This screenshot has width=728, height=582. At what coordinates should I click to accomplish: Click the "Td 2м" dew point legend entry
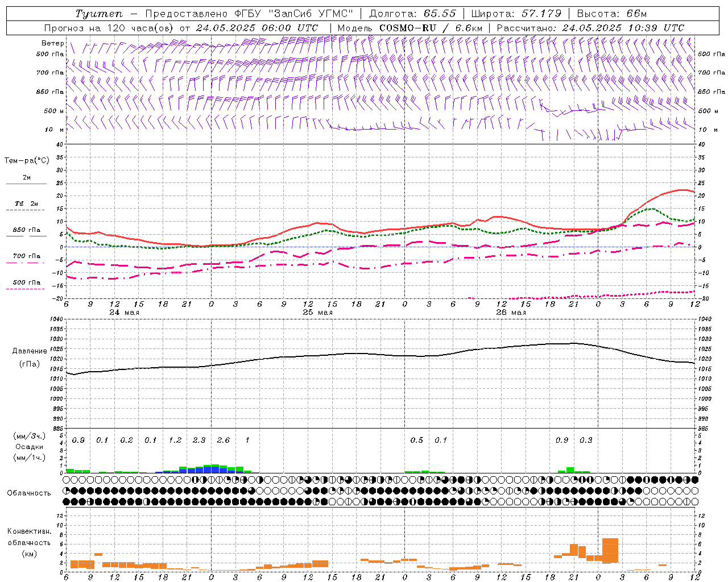tap(27, 203)
